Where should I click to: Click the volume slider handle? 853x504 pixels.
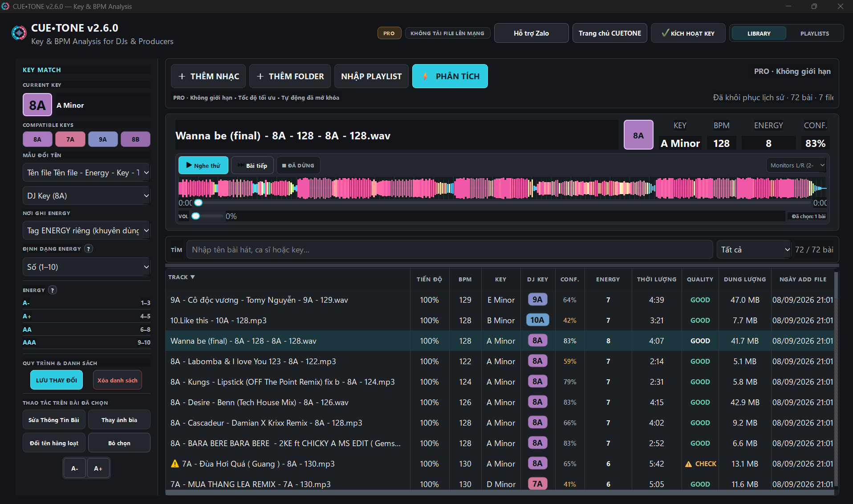tap(196, 216)
